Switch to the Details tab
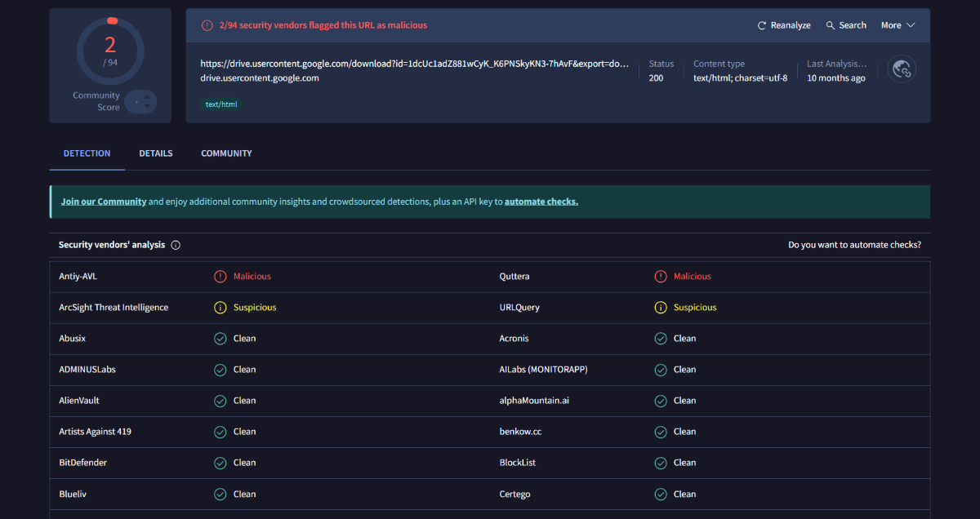Viewport: 980px width, 519px height. coord(155,153)
